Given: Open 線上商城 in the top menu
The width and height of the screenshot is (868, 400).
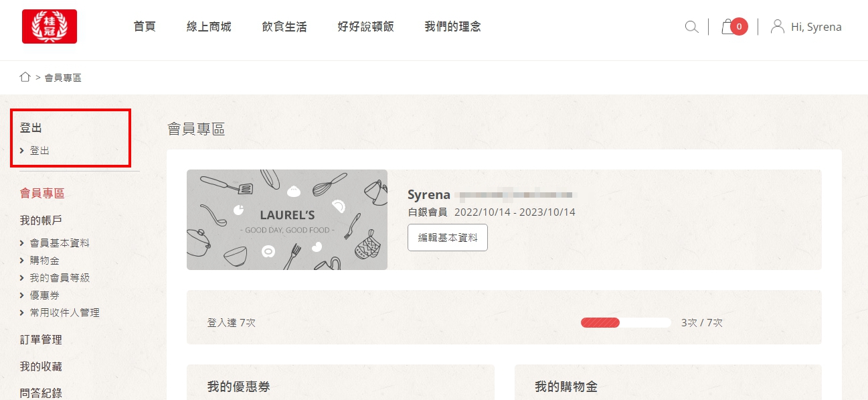Looking at the screenshot, I should point(209,27).
